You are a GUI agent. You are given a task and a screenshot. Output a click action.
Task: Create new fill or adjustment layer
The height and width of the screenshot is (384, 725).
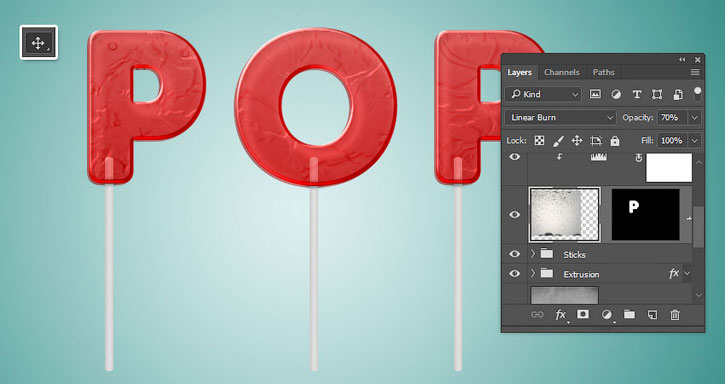point(607,315)
